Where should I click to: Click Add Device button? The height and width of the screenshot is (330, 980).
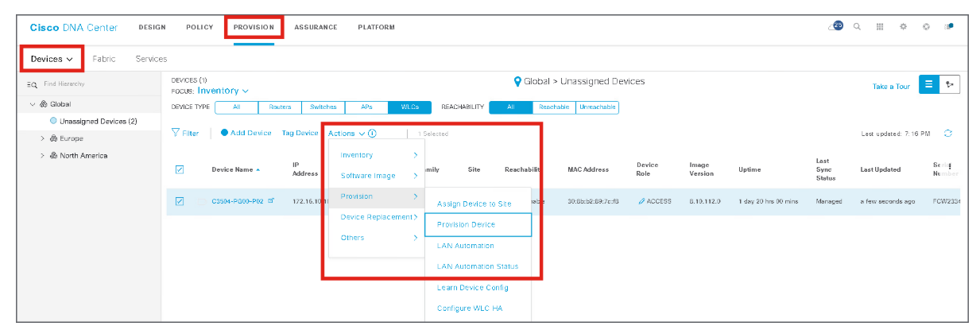pyautogui.click(x=246, y=134)
